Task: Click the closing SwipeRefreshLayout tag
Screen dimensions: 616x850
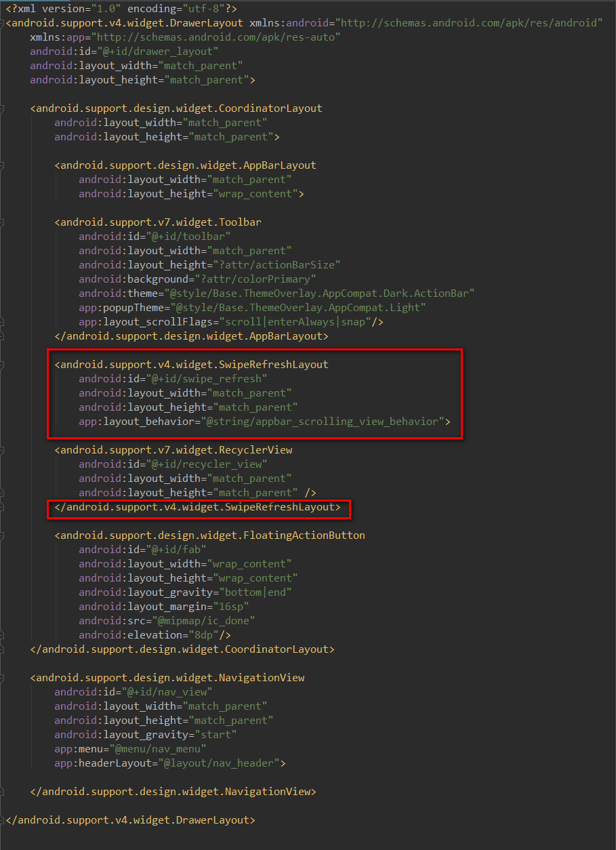Action: [x=198, y=507]
